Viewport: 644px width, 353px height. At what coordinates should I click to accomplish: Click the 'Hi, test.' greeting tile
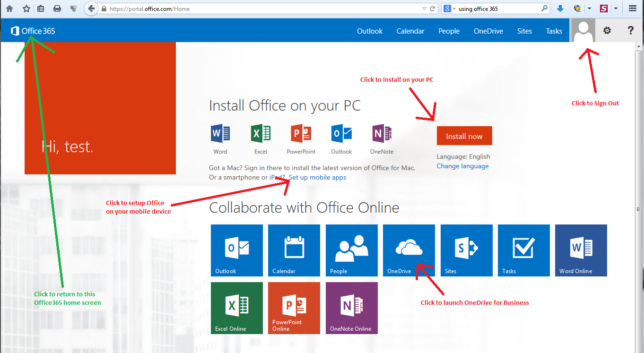100,108
